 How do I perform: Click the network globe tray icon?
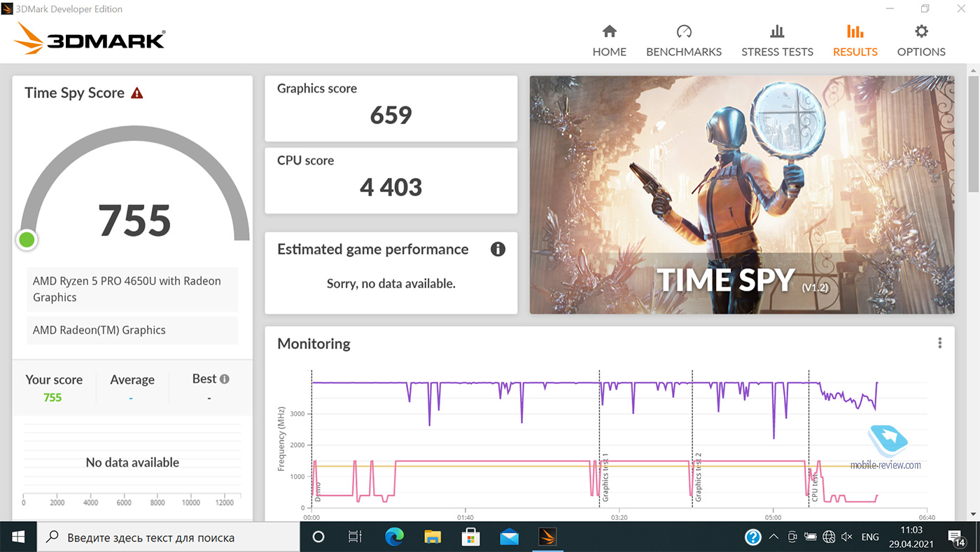coord(829,537)
